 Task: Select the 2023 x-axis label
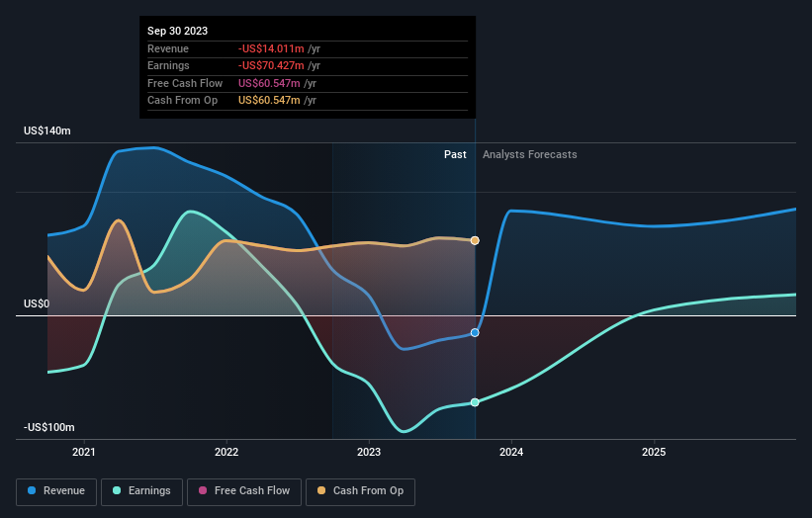369,452
